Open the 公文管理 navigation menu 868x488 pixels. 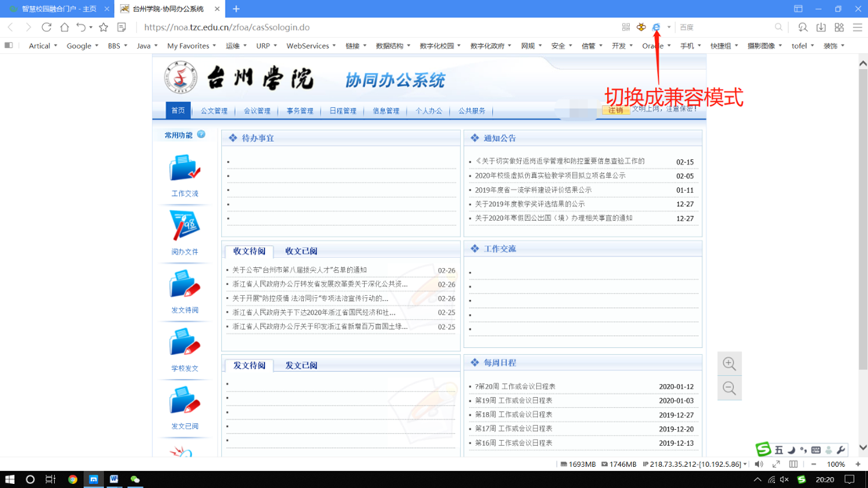tap(214, 111)
